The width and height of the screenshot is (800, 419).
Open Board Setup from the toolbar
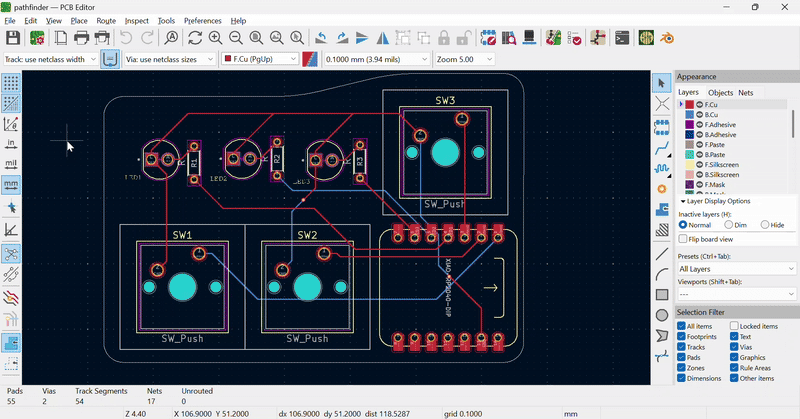(37, 38)
